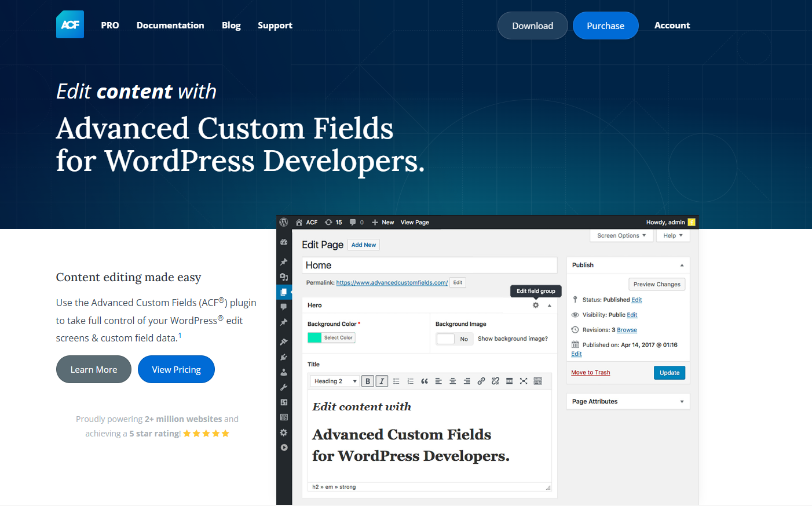Screen dimensions: 812x513
Task: Open the 15 pending updates icon
Action: (333, 222)
